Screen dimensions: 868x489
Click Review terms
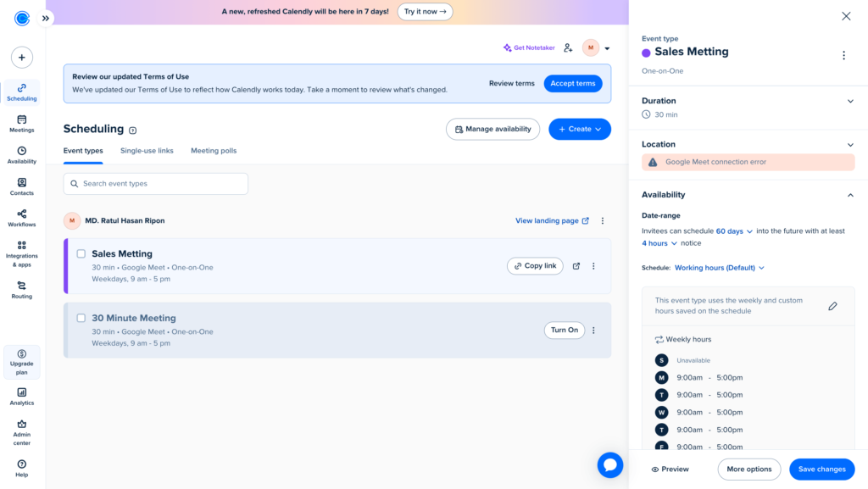click(x=511, y=84)
